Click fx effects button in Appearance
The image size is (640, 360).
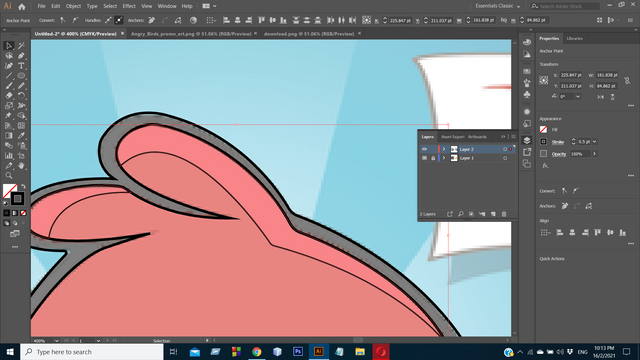tap(545, 166)
